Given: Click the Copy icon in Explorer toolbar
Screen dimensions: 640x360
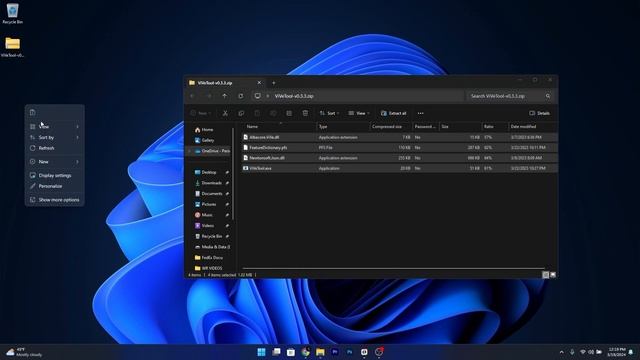Looking at the screenshot, I should 241,113.
